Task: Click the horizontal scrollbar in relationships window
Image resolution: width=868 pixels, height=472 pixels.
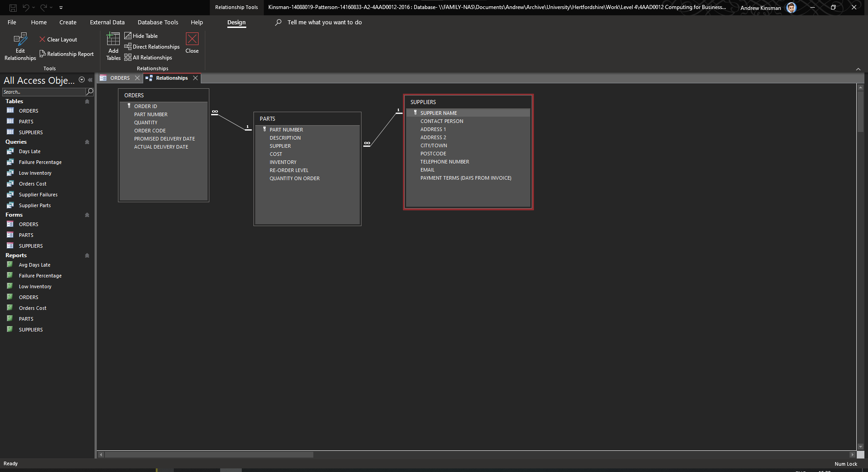Action: click(x=209, y=455)
